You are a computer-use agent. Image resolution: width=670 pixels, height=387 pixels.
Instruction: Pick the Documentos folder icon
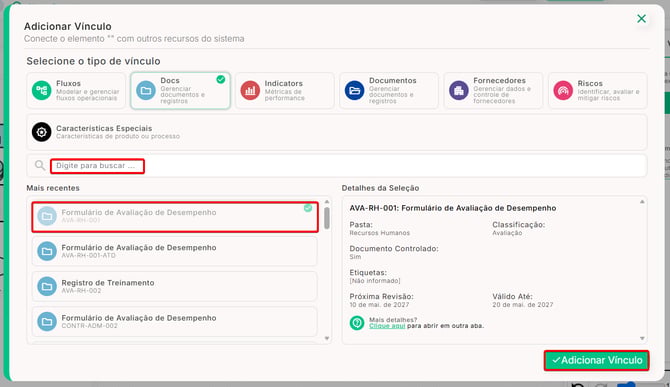point(354,91)
